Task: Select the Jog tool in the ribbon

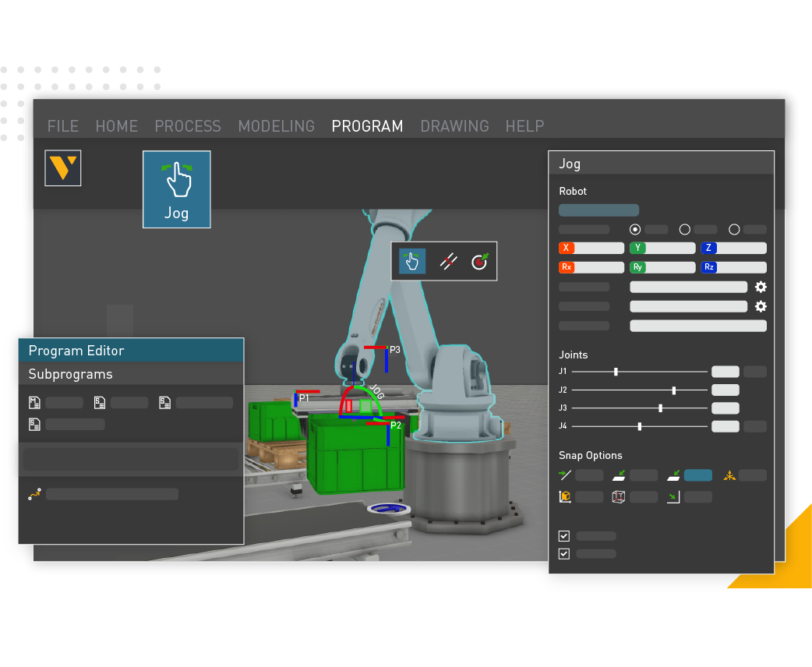Action: pos(176,189)
